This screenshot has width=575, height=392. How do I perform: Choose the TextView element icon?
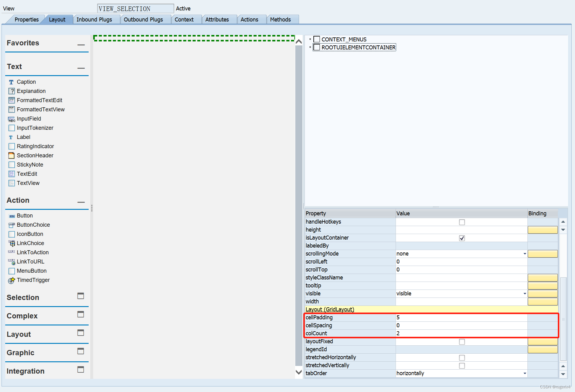11,183
